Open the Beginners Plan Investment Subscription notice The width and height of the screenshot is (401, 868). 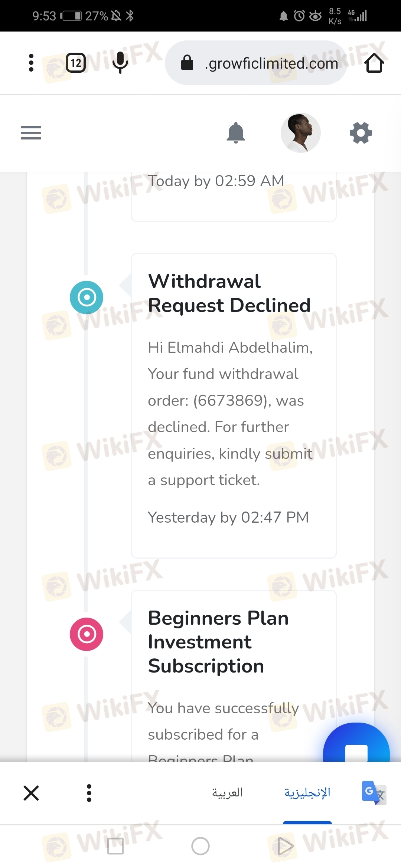[218, 642]
